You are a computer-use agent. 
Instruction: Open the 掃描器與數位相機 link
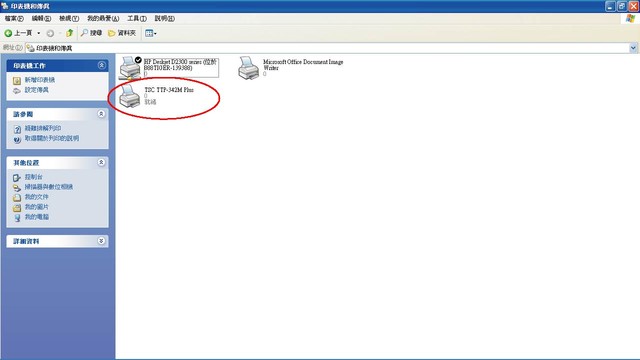49,187
